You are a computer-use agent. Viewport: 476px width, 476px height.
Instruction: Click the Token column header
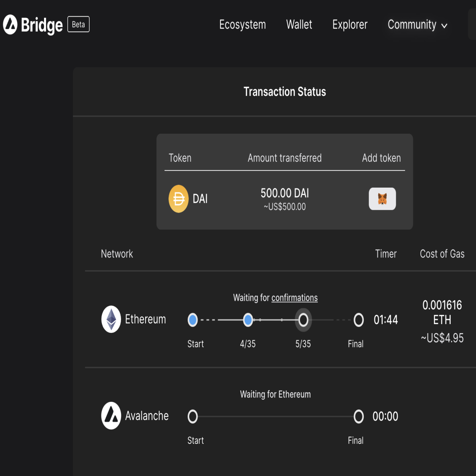click(x=180, y=158)
